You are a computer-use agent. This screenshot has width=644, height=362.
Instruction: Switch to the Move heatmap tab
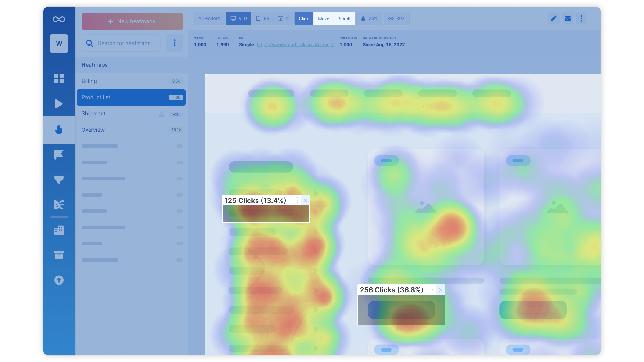coord(323,19)
